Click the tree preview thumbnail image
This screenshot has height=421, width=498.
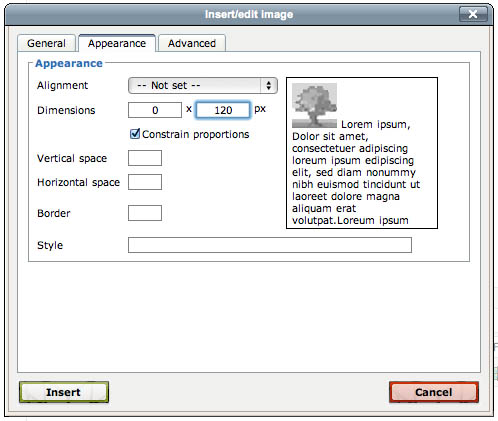[x=314, y=105]
